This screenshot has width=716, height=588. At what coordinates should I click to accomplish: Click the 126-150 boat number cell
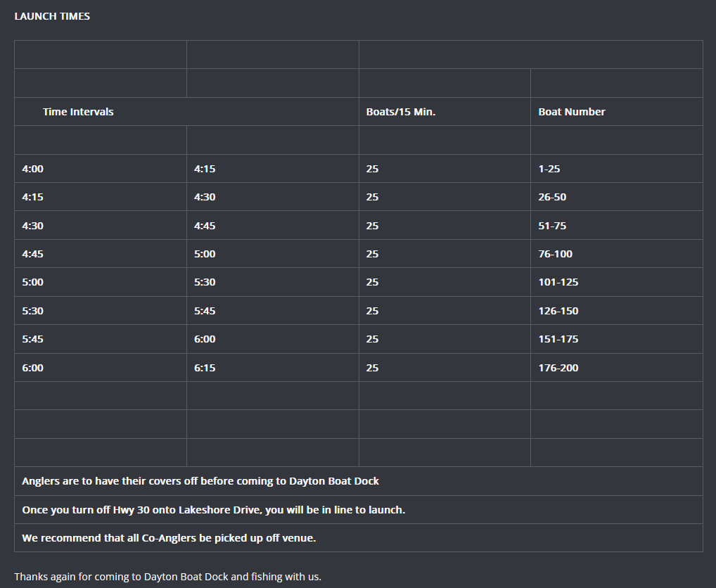(558, 311)
